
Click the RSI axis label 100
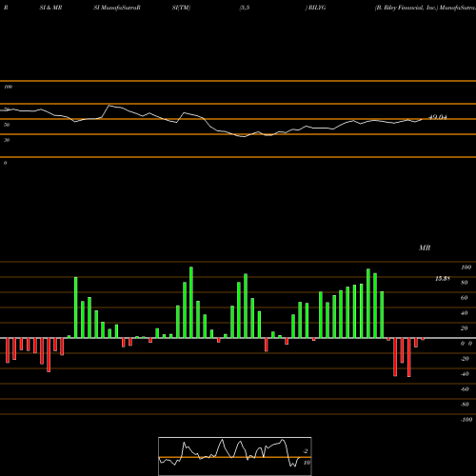[9, 87]
